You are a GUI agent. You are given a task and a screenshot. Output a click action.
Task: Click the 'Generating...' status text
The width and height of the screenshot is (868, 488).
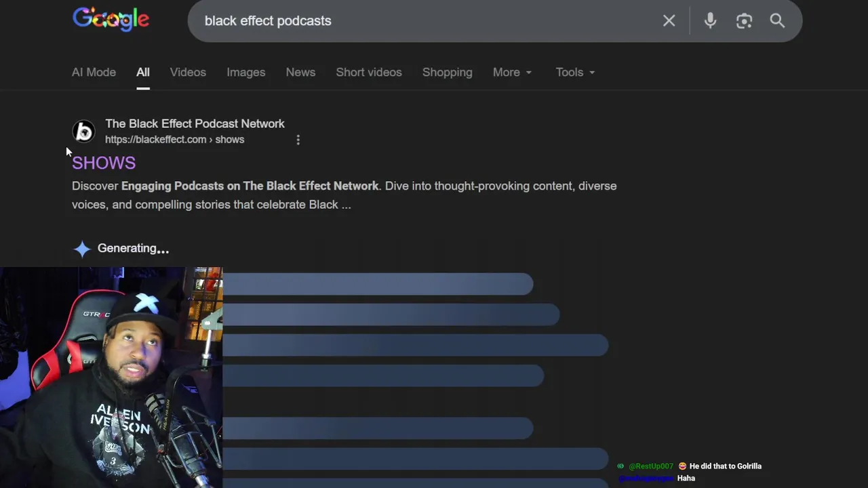(133, 248)
